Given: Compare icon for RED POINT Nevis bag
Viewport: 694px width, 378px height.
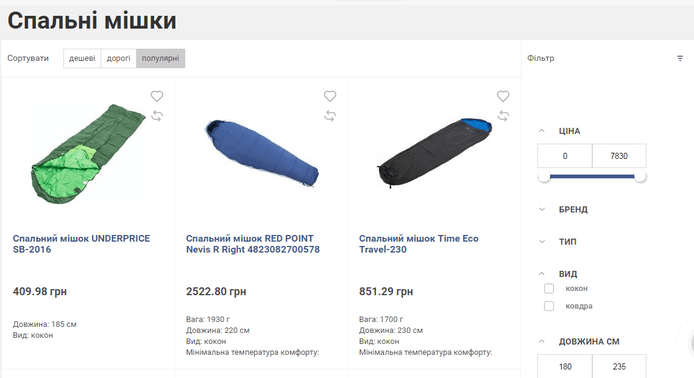Looking at the screenshot, I should tap(330, 116).
